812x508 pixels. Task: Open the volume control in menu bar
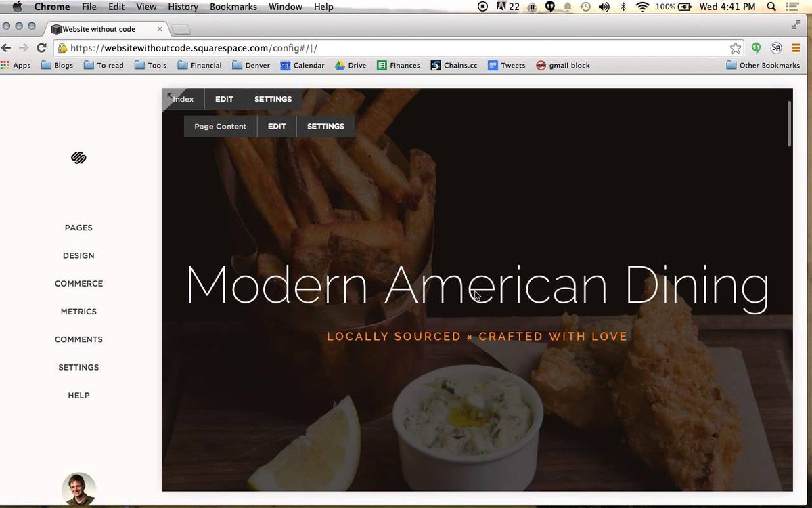pyautogui.click(x=604, y=7)
